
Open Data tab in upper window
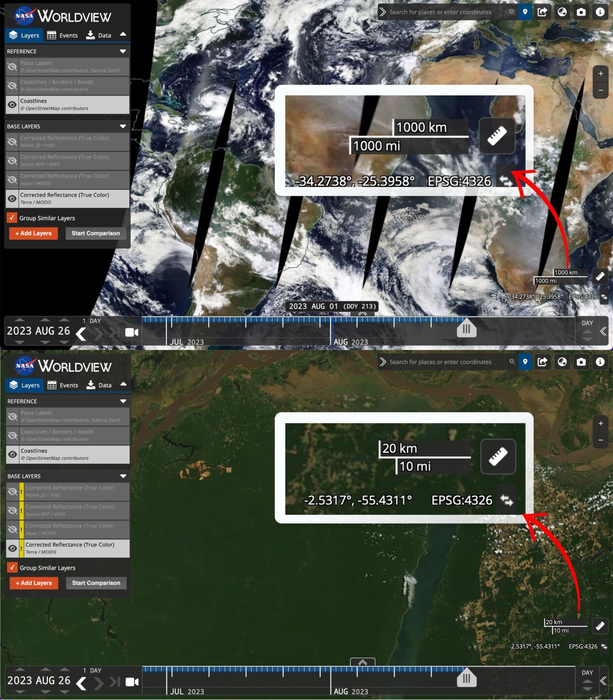[x=98, y=35]
